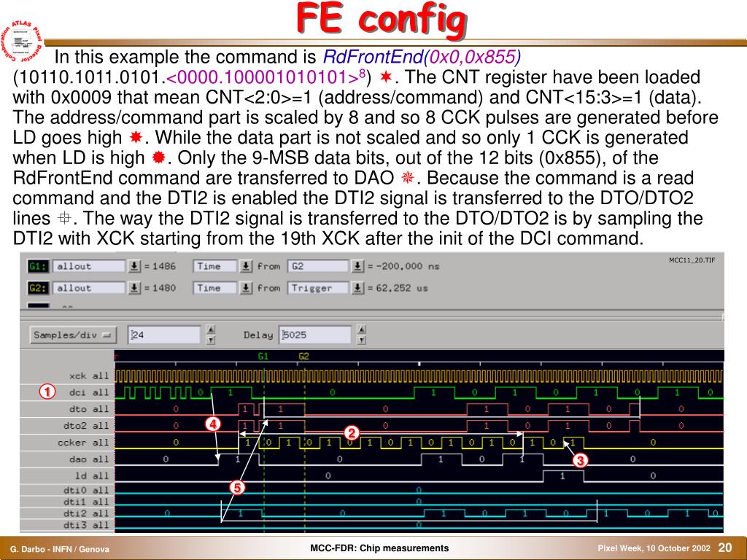Click the G2 value '= 1480'

tap(160, 288)
